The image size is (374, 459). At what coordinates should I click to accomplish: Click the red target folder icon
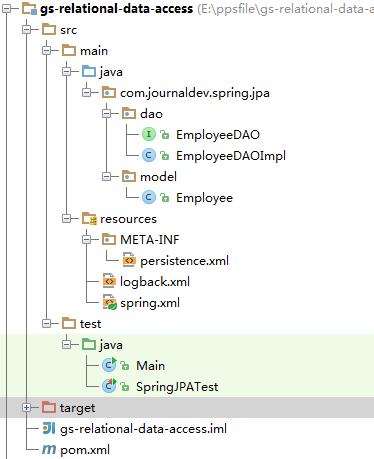pos(49,408)
